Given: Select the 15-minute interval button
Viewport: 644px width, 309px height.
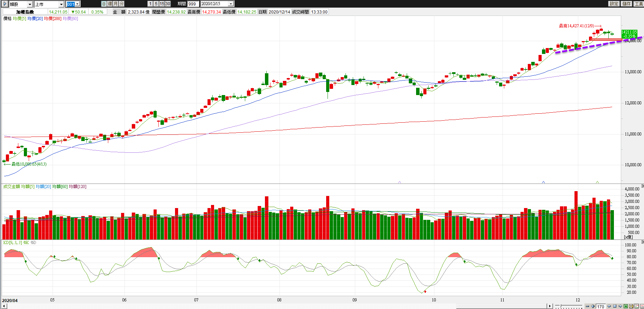Looking at the screenshot, I should point(162,4).
